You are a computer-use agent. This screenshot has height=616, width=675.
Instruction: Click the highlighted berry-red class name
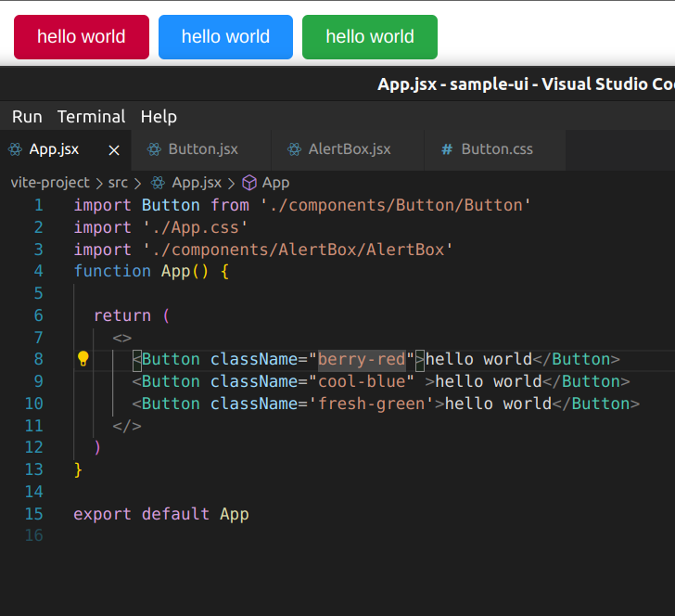pos(362,359)
